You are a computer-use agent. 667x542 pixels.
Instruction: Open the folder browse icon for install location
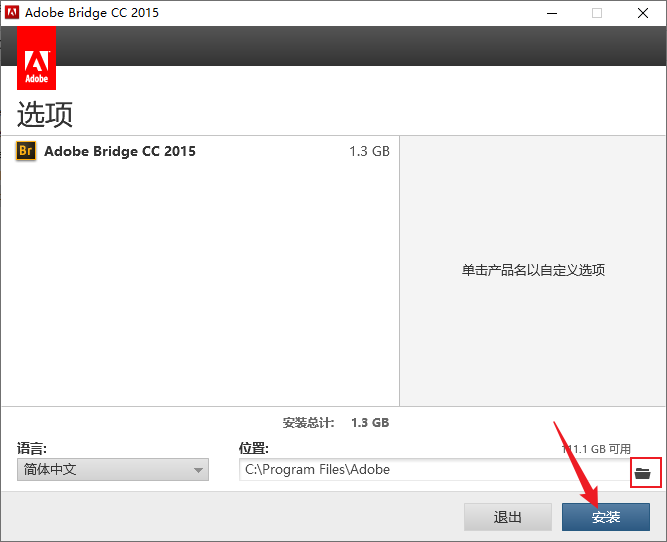[x=643, y=472]
